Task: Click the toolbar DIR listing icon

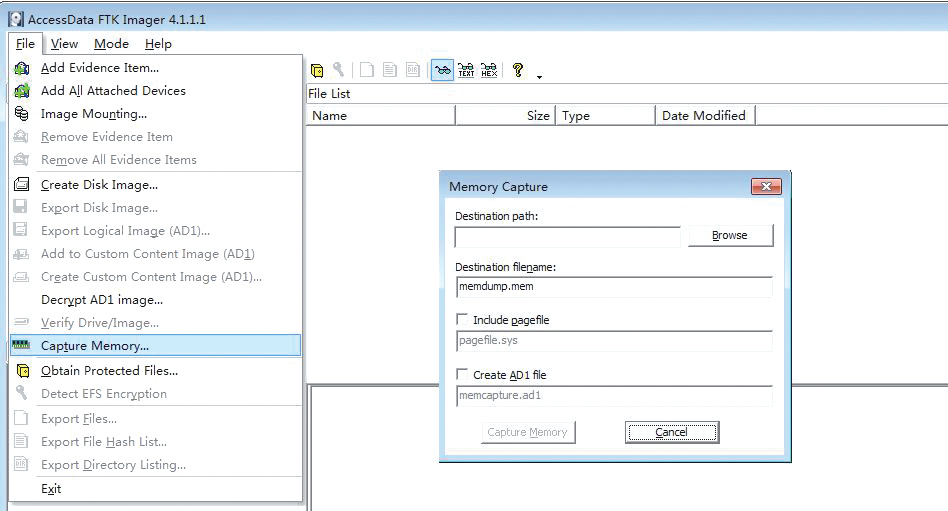Action: click(x=413, y=70)
